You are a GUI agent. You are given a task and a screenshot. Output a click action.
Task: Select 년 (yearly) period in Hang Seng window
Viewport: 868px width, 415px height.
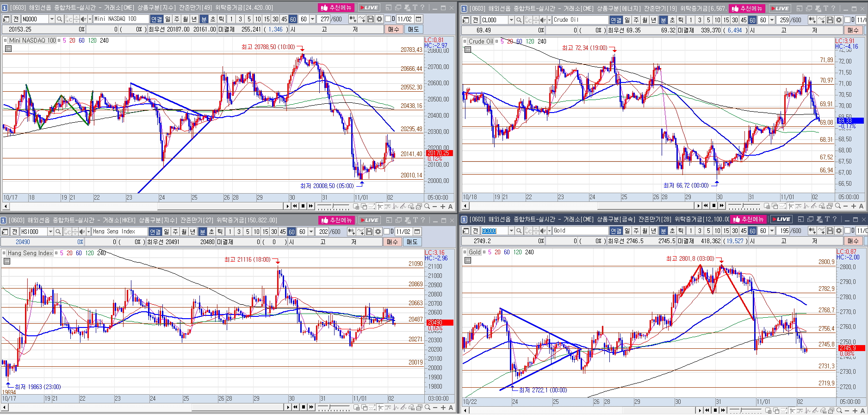192,231
